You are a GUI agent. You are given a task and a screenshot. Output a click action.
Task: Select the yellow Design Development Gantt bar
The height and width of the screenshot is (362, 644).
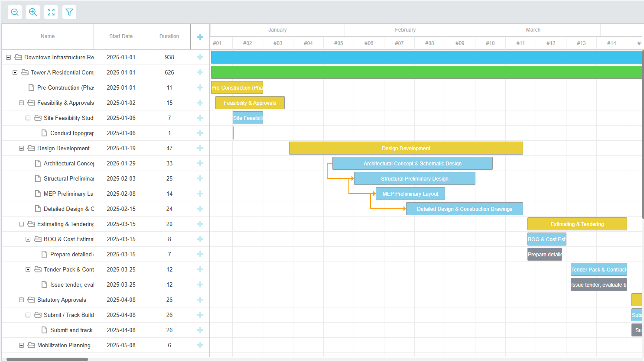pos(406,148)
